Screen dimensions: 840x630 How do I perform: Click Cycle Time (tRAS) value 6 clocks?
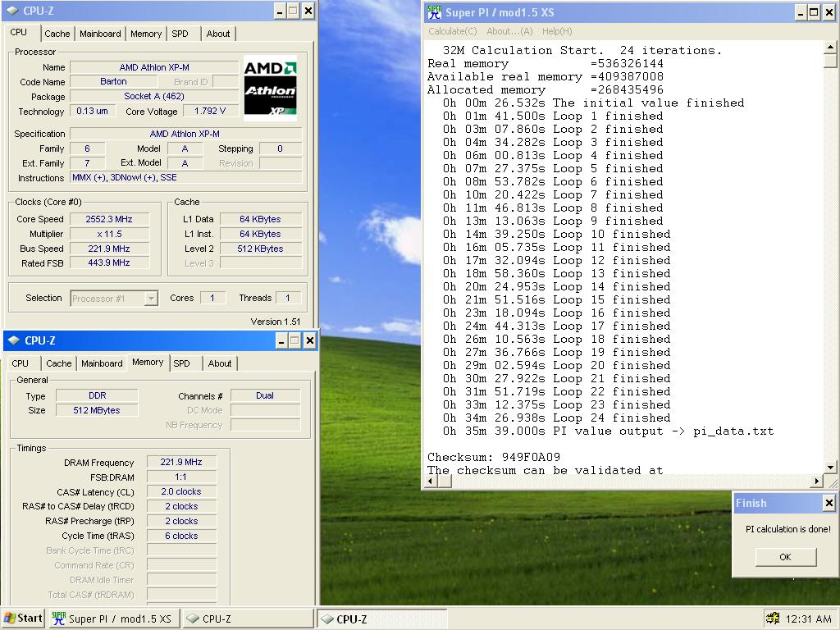click(x=181, y=536)
